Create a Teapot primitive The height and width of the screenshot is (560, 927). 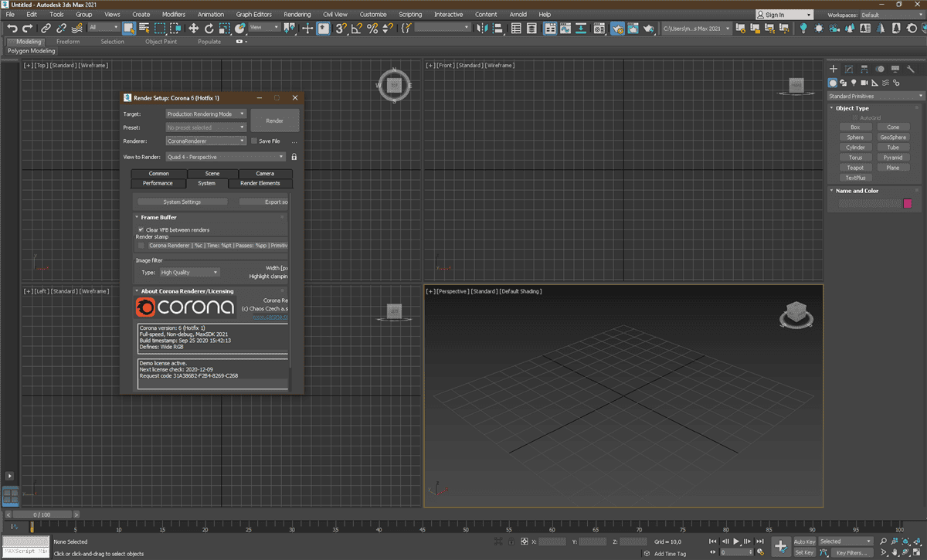tap(855, 168)
